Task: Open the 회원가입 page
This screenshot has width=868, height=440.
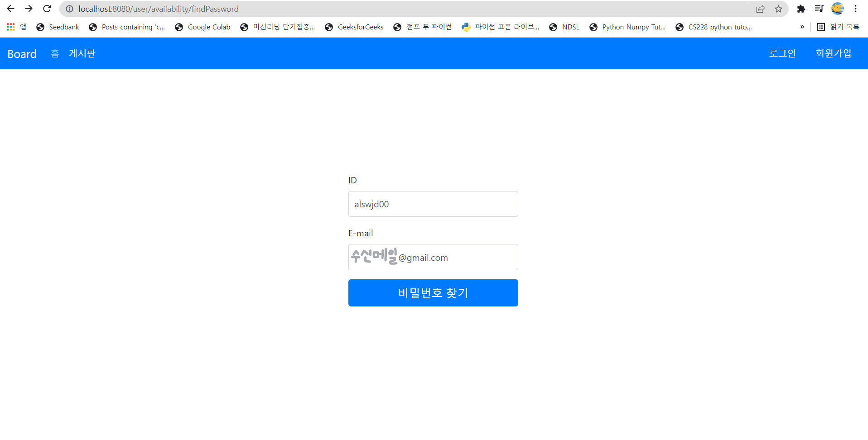Action: pos(834,53)
